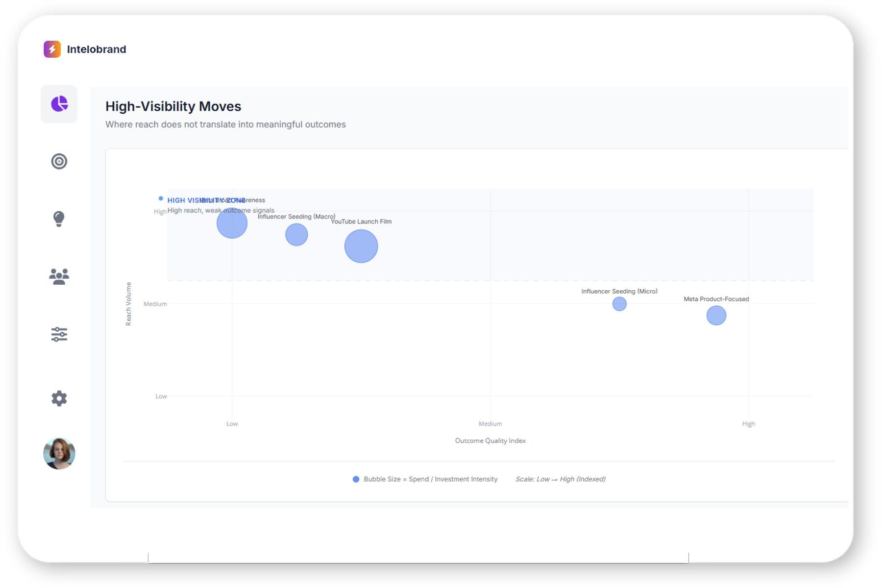
Task: Select the target goals icon in sidebar
Action: point(59,161)
